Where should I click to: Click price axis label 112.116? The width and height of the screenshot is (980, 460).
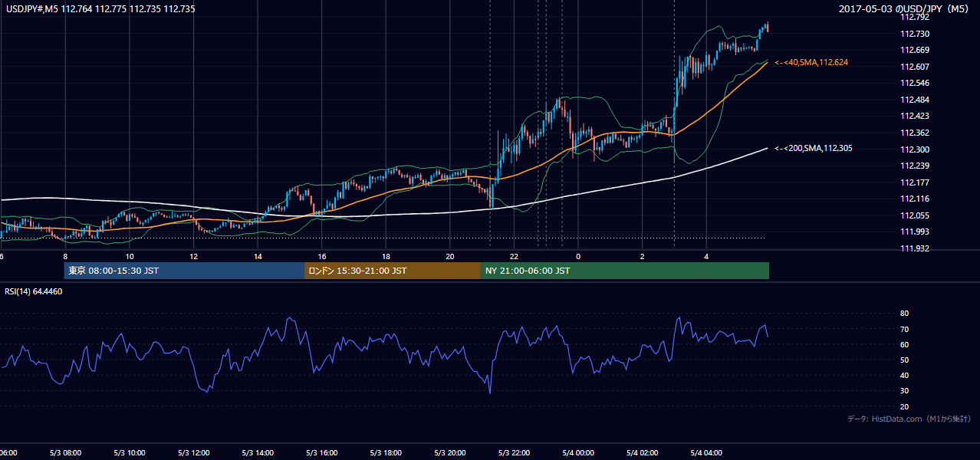coord(915,199)
